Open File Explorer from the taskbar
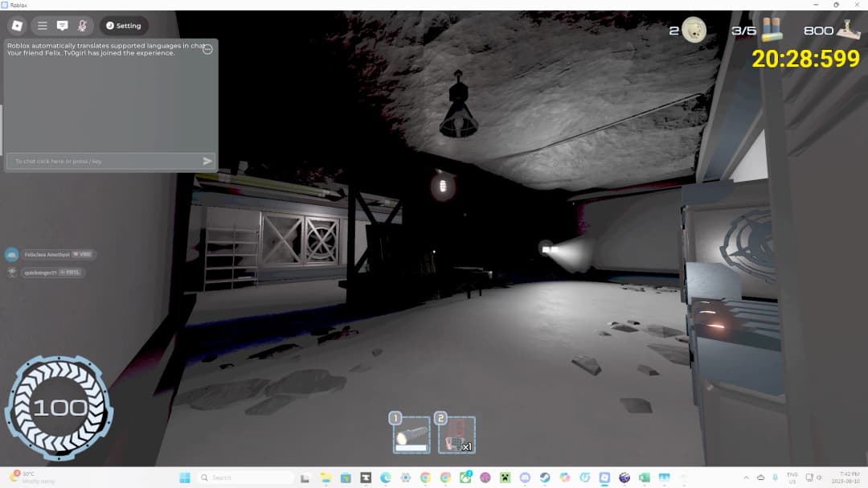Viewport: 868px width, 488px height. coord(325,478)
